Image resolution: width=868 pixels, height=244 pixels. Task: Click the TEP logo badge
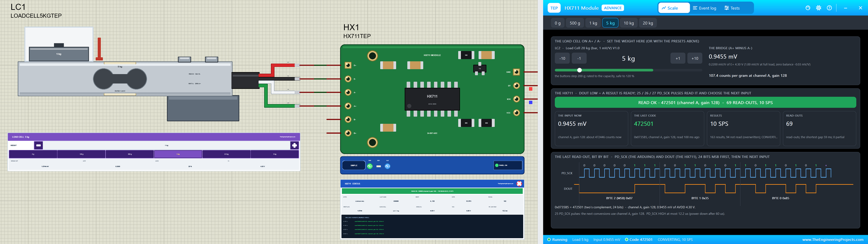pyautogui.click(x=554, y=8)
